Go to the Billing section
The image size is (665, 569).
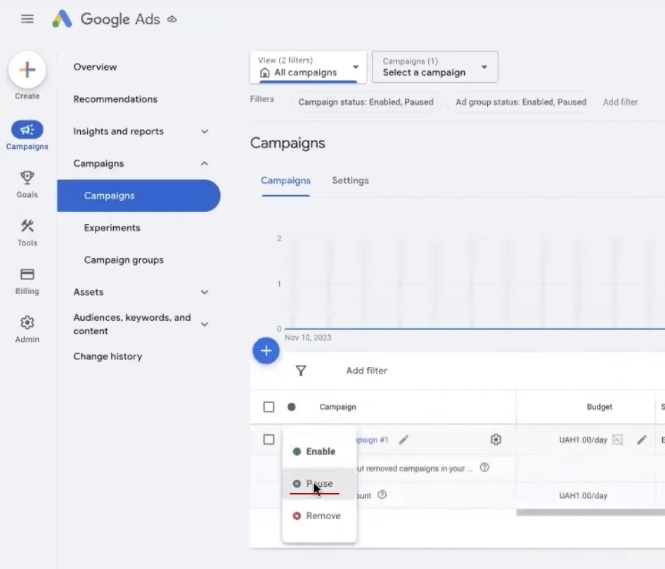click(x=27, y=275)
